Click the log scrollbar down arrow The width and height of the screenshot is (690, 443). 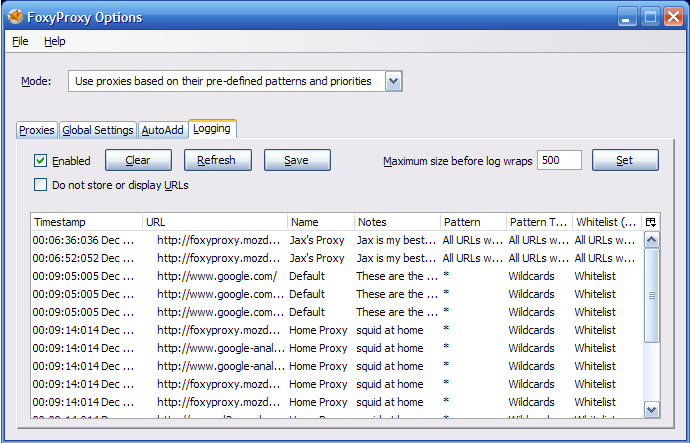651,410
